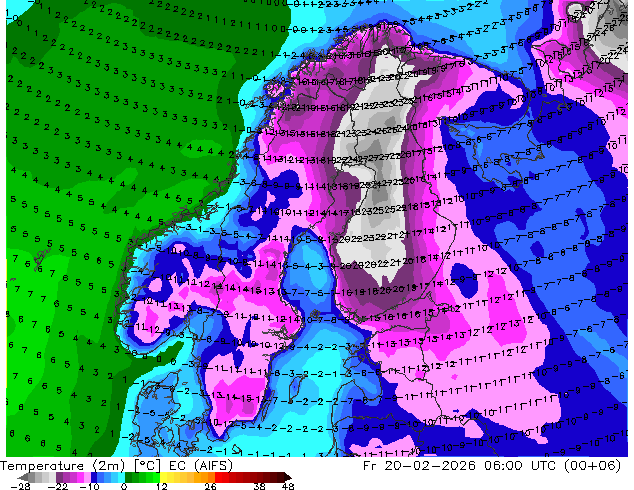The image size is (634, 490).
Task: Click the dark maroon right arrow end of the legend
Action: click(287, 477)
